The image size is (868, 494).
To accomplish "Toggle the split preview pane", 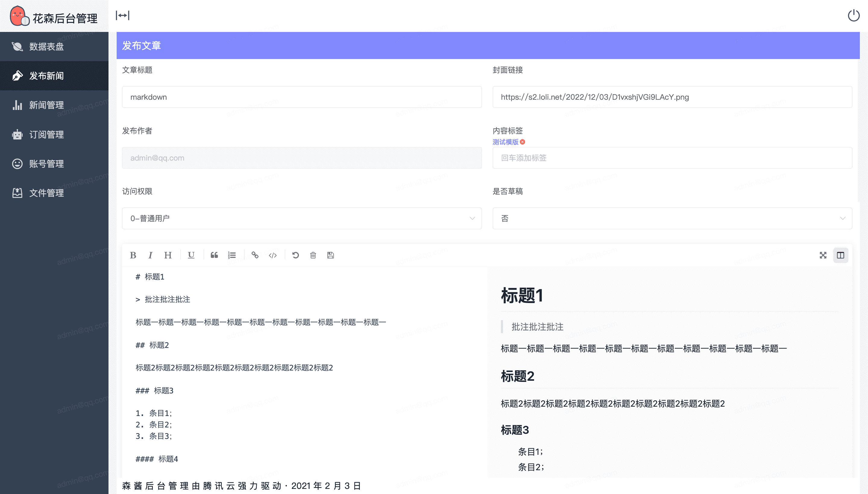I will point(841,255).
